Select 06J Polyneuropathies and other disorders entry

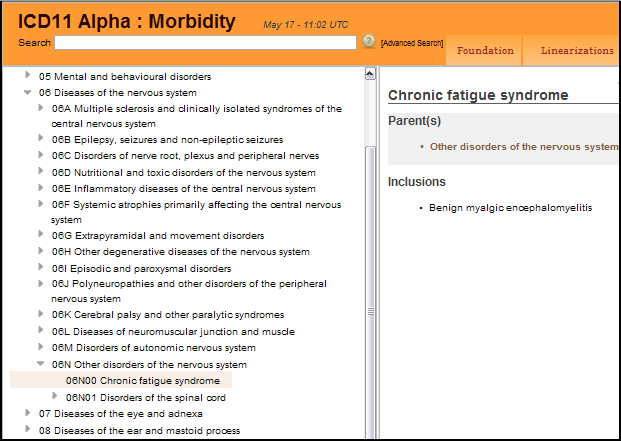189,291
